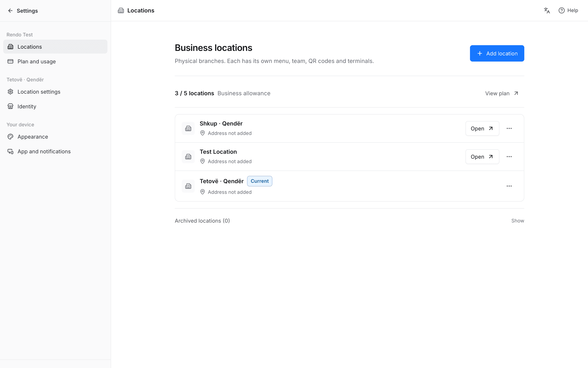Open the Shkup · Qendër location
This screenshot has width=588, height=368.
(482, 129)
